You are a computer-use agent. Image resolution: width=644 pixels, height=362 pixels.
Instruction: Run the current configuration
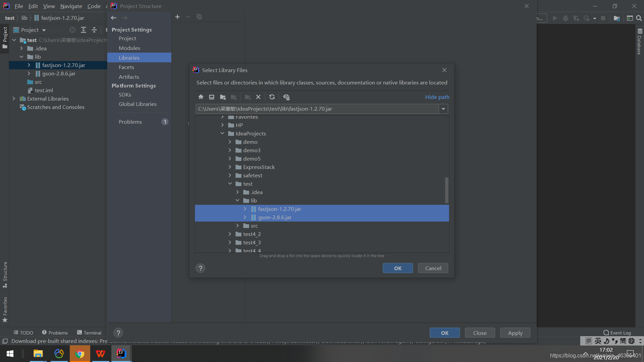(555, 18)
